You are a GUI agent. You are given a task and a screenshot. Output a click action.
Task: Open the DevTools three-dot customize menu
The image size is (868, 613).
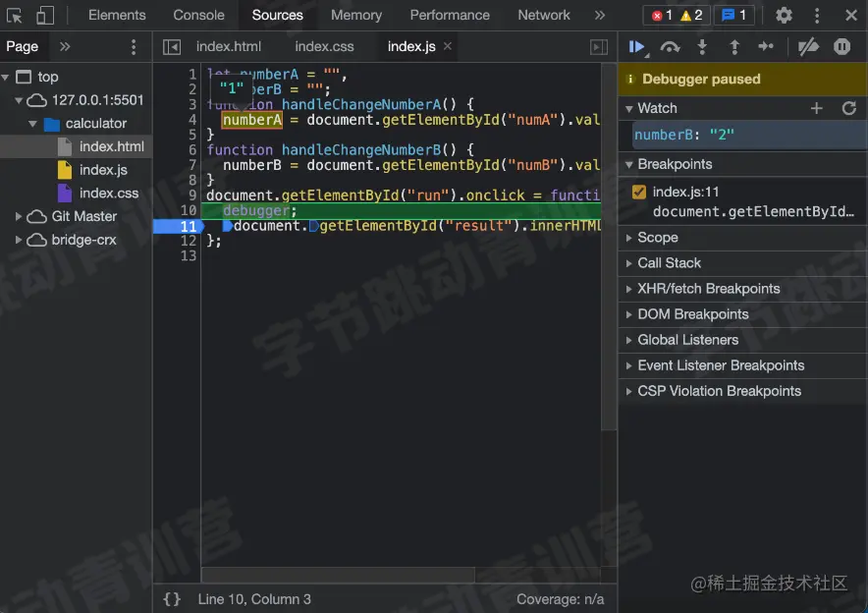[817, 16]
